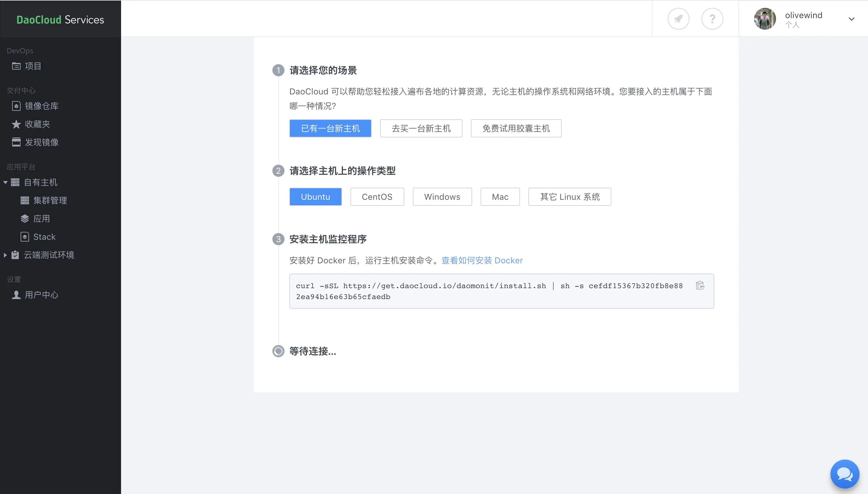Open 收藏夹 sidebar entry
Viewport: 868px width, 494px height.
[37, 124]
